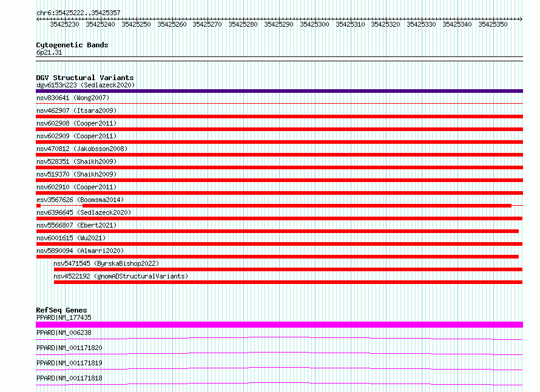Open PPARD|NM_001171818 transcript label
Screen dimensions: 540x392
(69, 378)
